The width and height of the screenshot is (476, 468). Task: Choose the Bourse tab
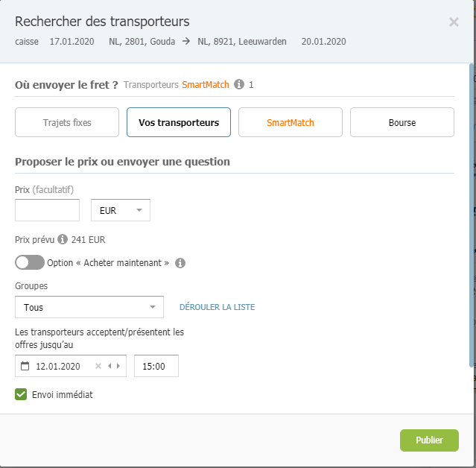tap(402, 122)
